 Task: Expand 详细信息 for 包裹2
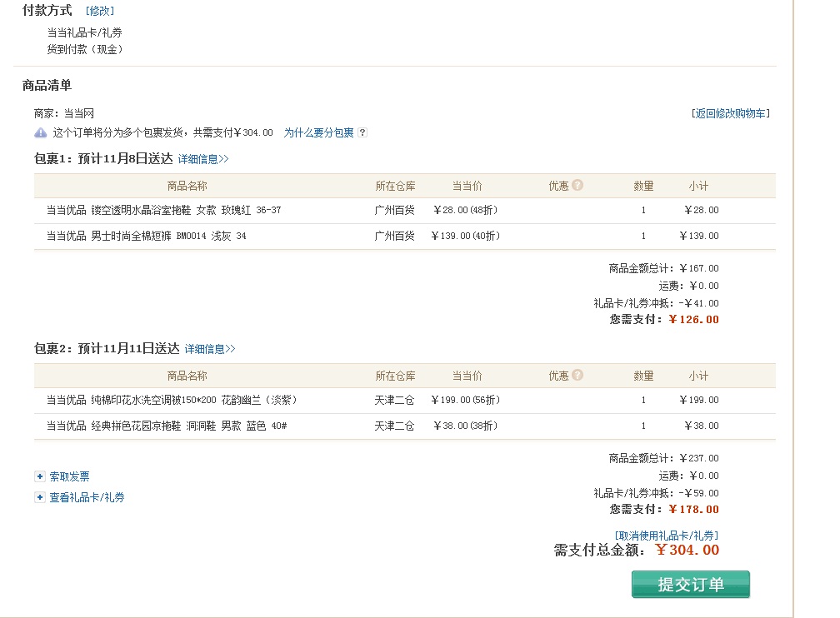pyautogui.click(x=210, y=349)
